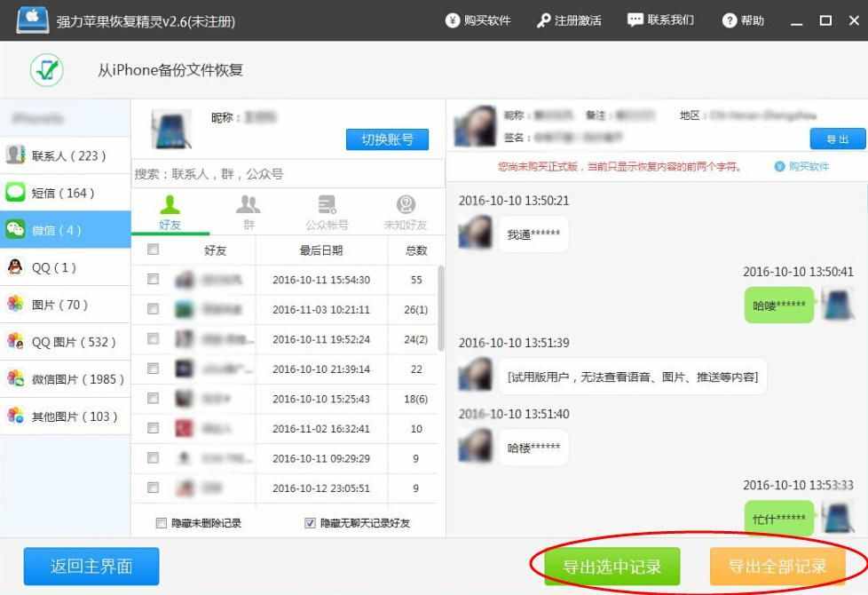Enable 隐藏未删除记录 checkbox
Image resolution: width=868 pixels, height=595 pixels.
tap(162, 523)
